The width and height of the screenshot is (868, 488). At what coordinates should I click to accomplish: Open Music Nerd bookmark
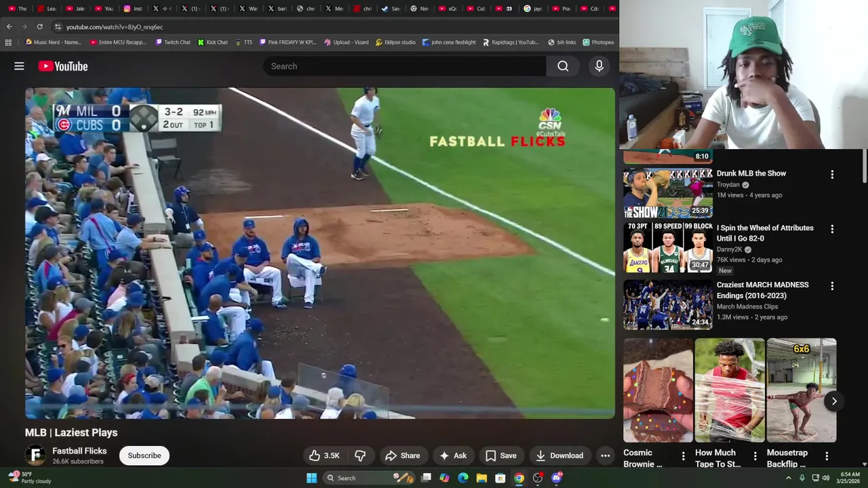53,42
